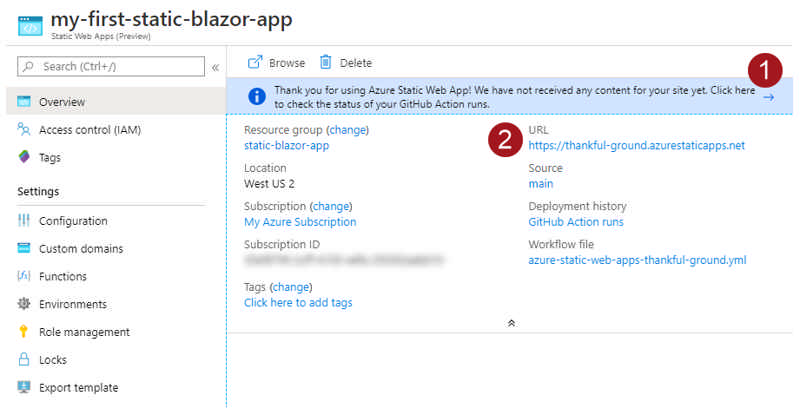Click the purple Tags icon

pos(24,157)
